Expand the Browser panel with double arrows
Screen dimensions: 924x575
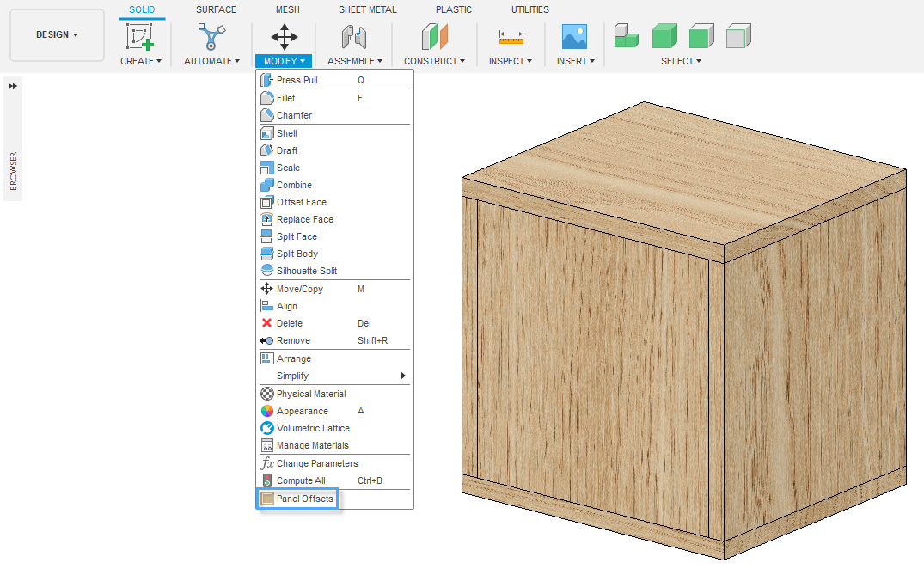tap(13, 85)
